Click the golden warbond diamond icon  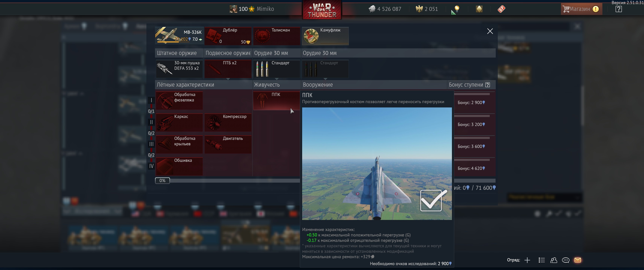pyautogui.click(x=479, y=9)
